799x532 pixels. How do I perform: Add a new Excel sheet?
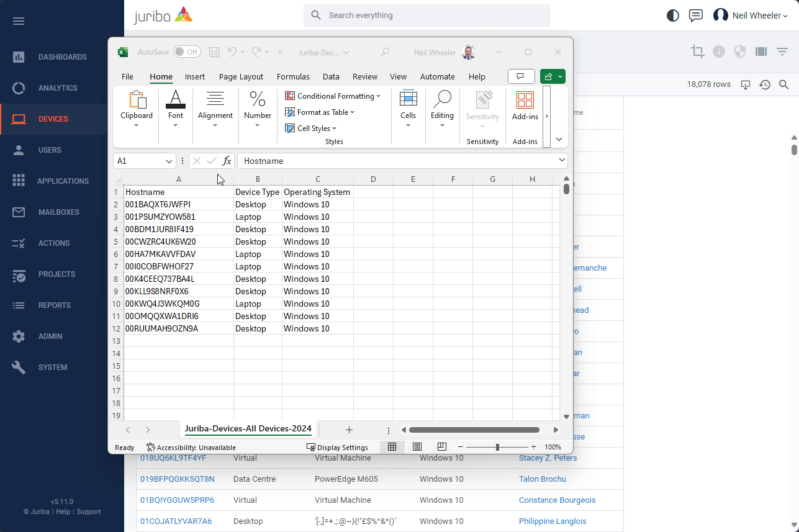tap(349, 430)
